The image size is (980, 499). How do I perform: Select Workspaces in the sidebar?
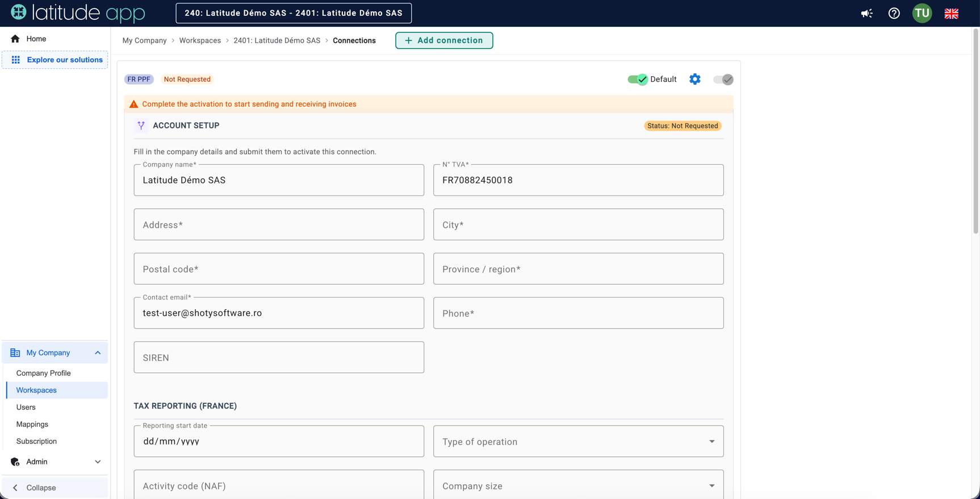coord(56,390)
